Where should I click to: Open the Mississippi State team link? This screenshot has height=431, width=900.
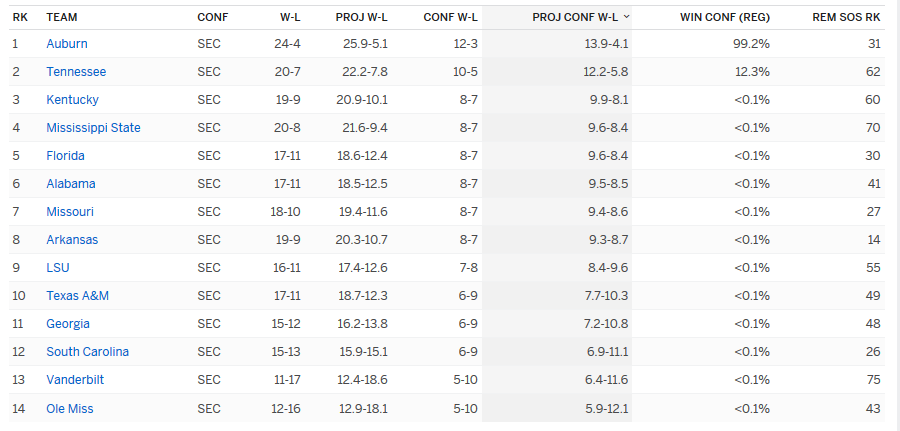click(94, 128)
